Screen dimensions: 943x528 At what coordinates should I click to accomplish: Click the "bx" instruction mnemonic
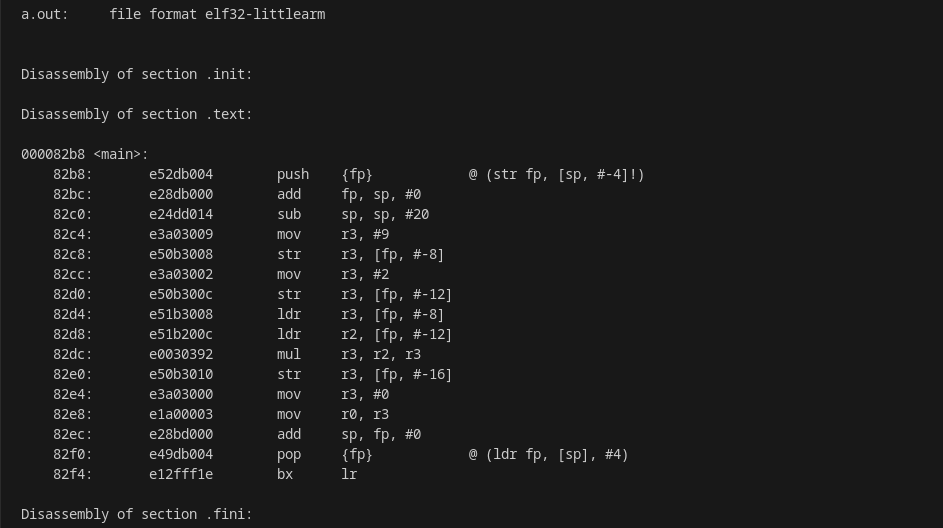click(285, 474)
